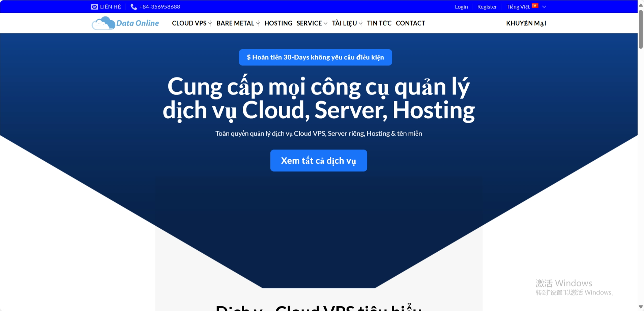Click the scrollbar down arrow
The image size is (644, 311).
pyautogui.click(x=641, y=307)
